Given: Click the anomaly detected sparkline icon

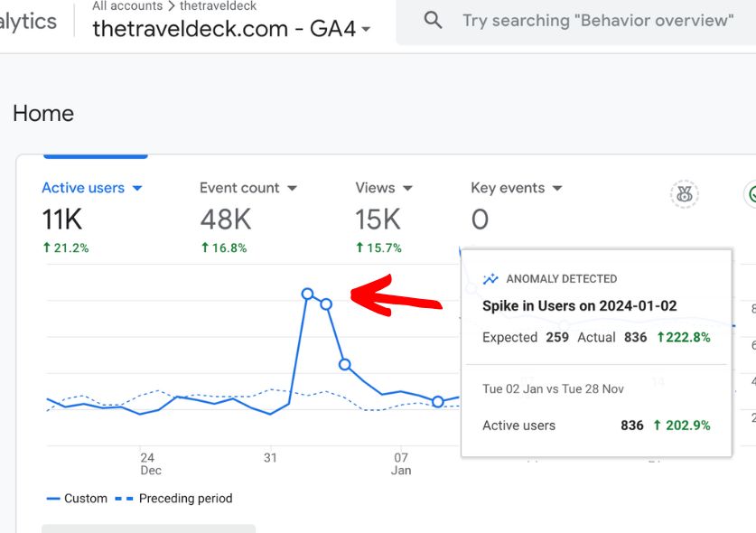Looking at the screenshot, I should coord(490,279).
